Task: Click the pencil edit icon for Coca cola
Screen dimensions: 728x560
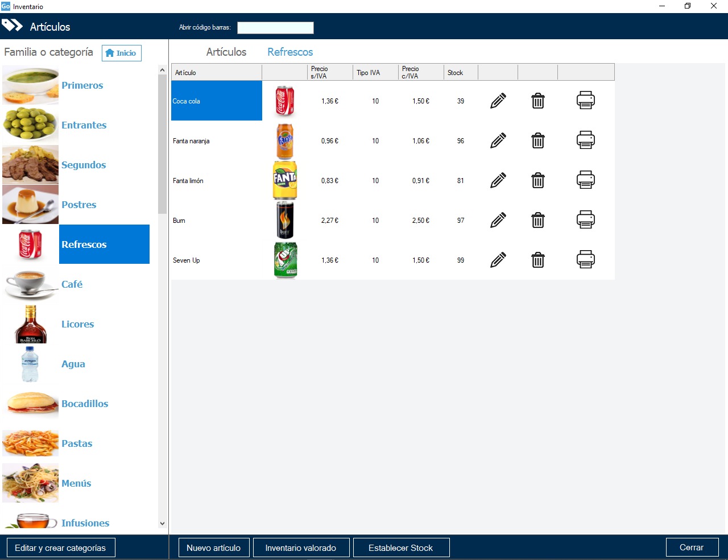Action: (498, 101)
